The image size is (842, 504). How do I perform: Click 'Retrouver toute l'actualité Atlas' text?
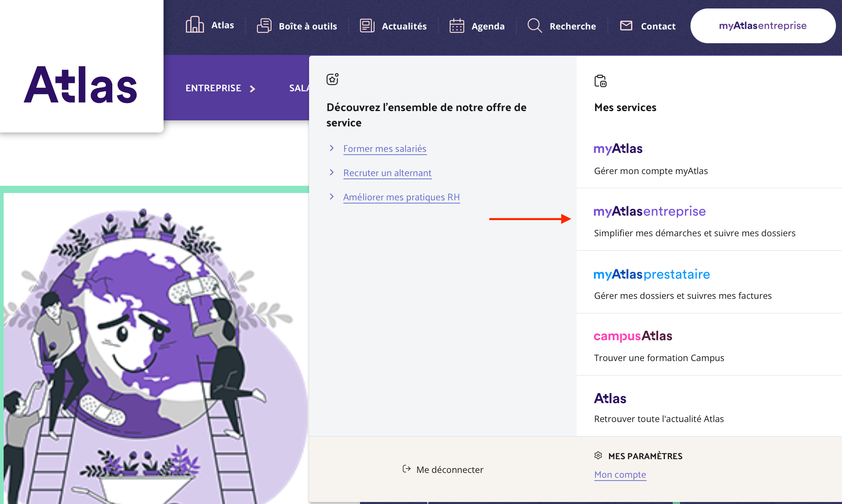pyautogui.click(x=659, y=419)
